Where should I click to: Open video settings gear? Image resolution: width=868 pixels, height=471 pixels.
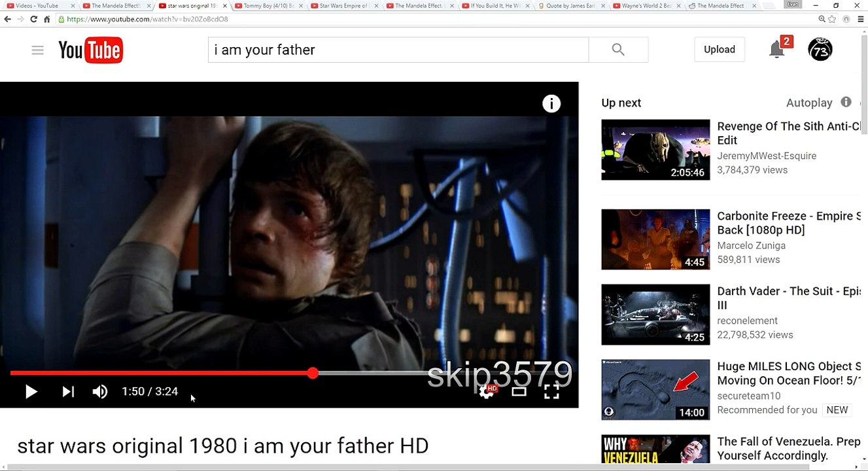(486, 391)
